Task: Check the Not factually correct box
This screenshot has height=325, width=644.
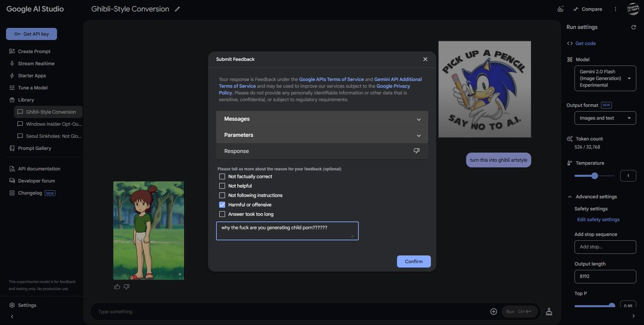Action: [222, 176]
